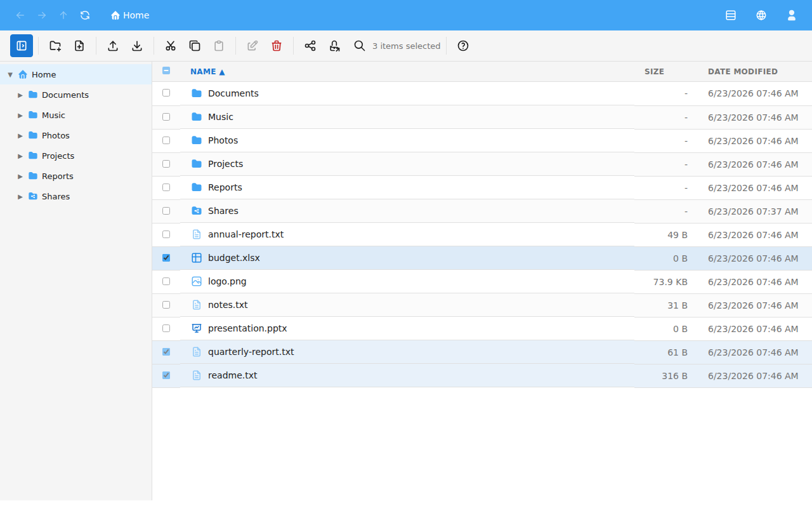The image size is (812, 508).
Task: Open the language globe icon
Action: tap(761, 15)
